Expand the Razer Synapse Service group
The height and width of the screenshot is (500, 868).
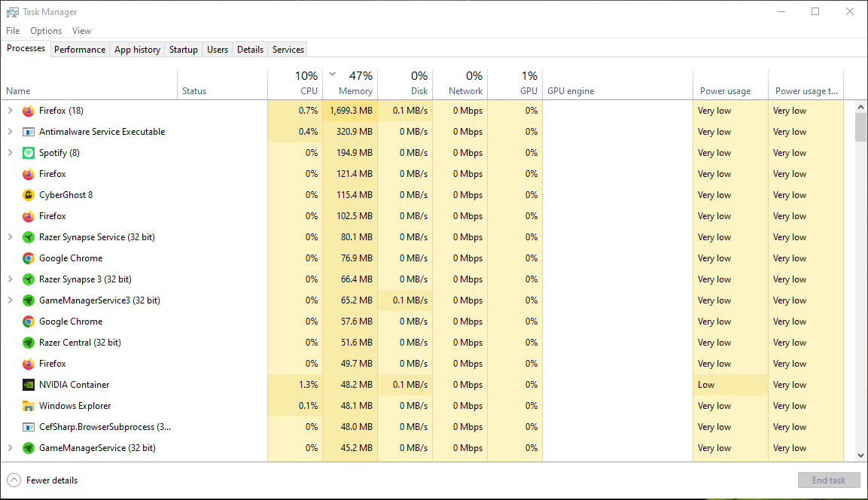pos(10,237)
